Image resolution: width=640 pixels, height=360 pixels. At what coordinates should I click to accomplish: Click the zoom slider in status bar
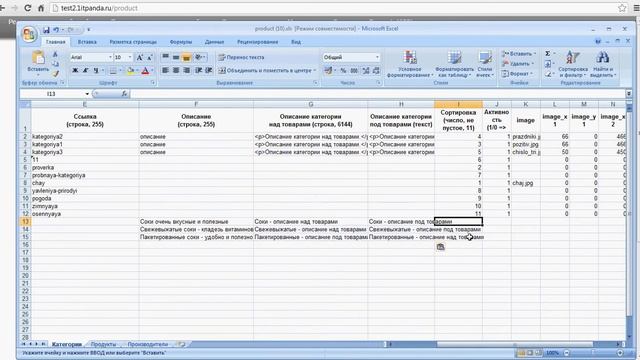click(x=593, y=353)
